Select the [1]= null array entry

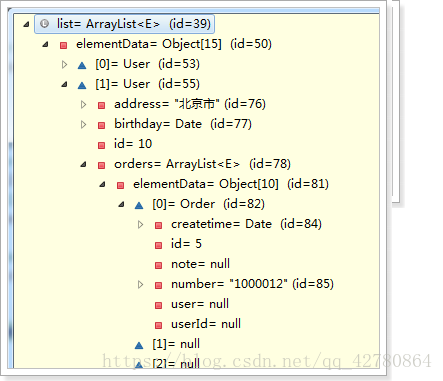168,344
